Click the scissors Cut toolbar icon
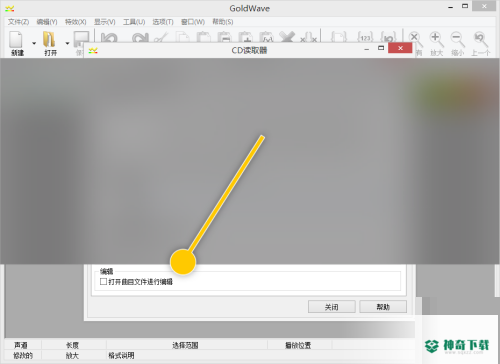This screenshot has width=500, height=364. pos(161,37)
